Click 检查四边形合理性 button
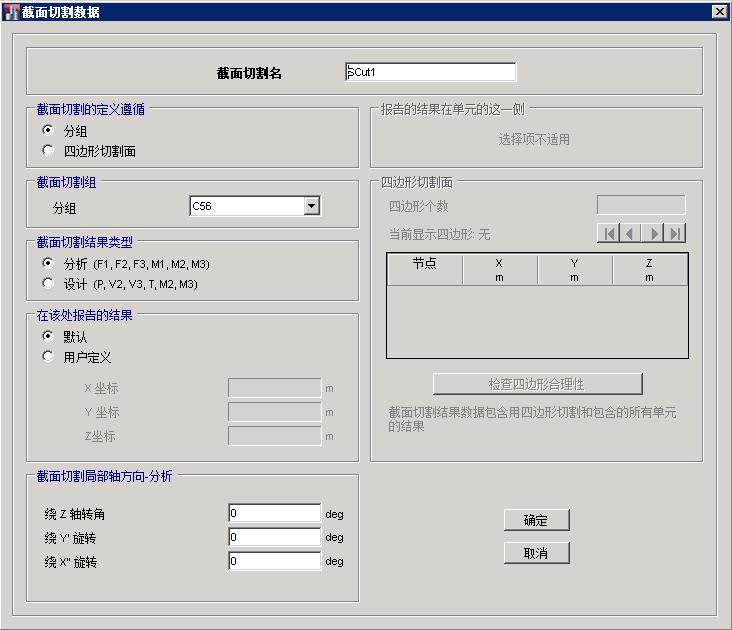Viewport: 732px width, 630px height. coord(537,384)
